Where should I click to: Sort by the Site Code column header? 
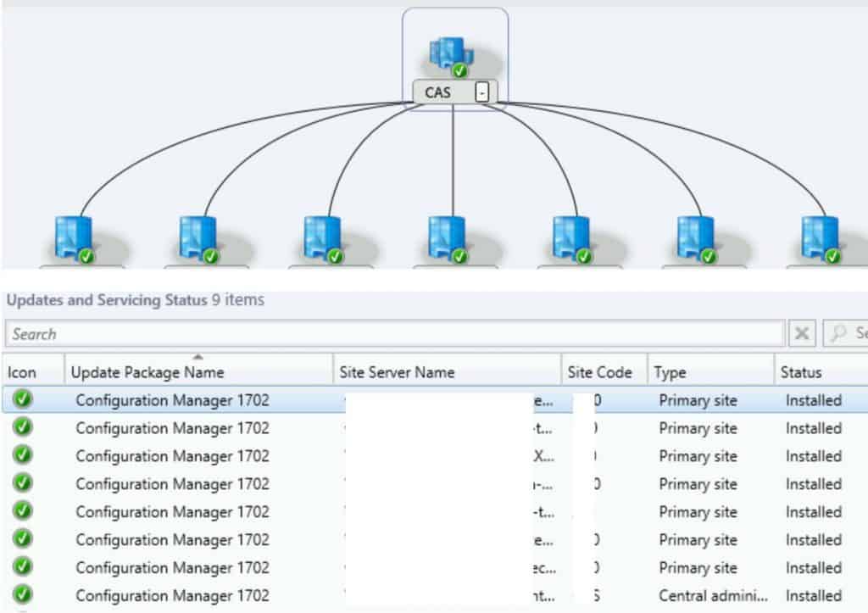tap(604, 372)
